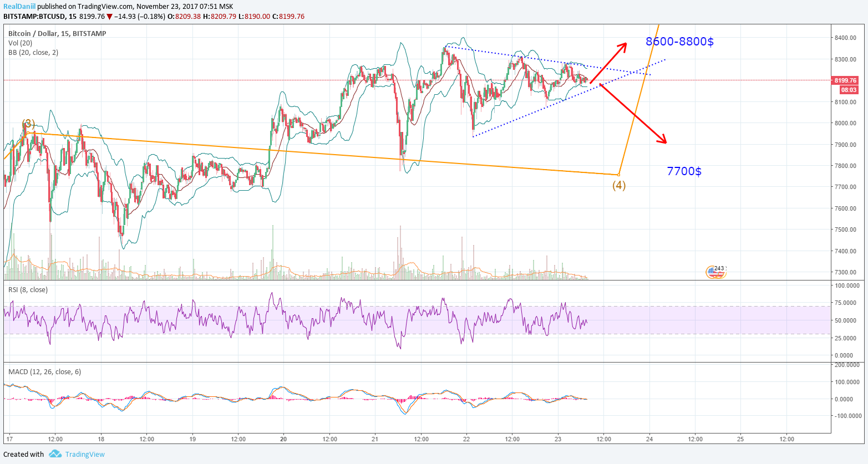Click the Vol (20) indicator label
Image resolution: width=868 pixels, height=464 pixels.
20,43
